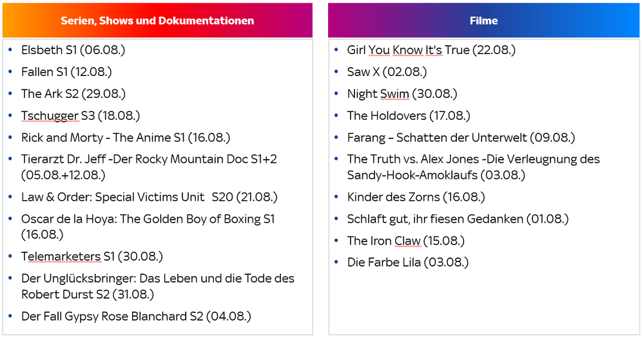Open 'Telemarketers S1 (30.08.)' item
This screenshot has height=338, width=644.
point(92,257)
